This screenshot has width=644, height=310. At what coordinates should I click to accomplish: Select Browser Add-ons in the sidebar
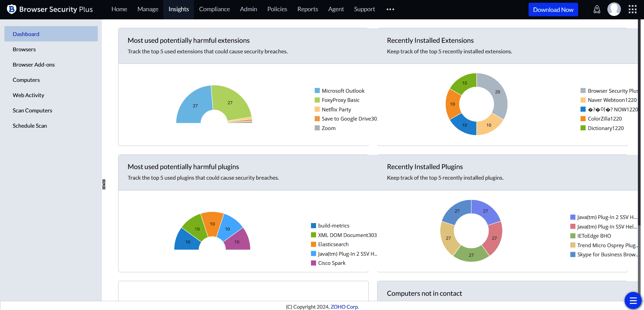[34, 65]
